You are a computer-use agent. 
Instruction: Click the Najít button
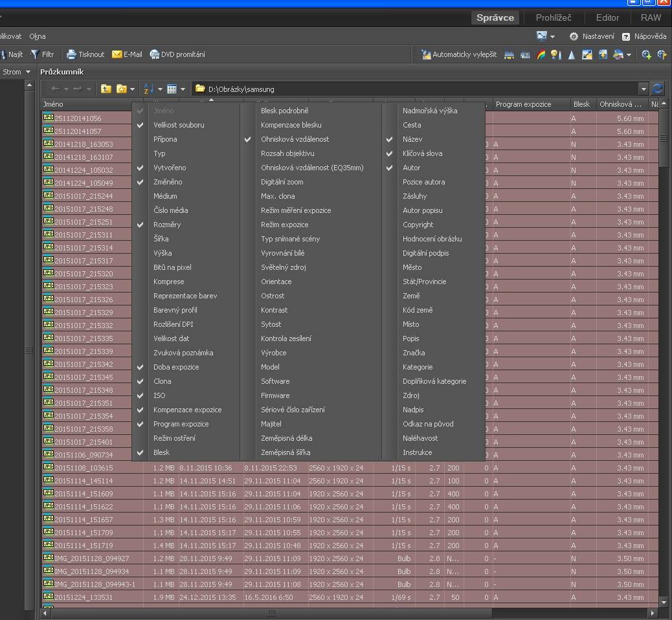tap(12, 54)
